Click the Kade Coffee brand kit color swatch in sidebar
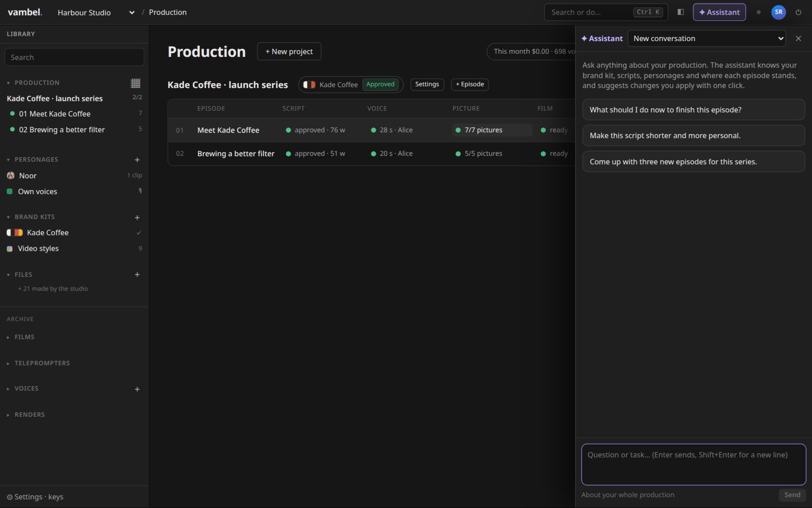 coord(14,233)
